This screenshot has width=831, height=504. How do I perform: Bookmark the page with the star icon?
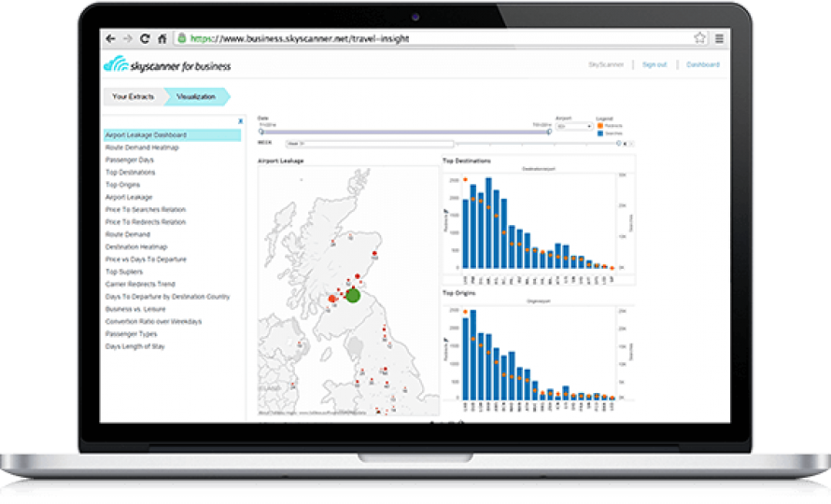[x=699, y=39]
